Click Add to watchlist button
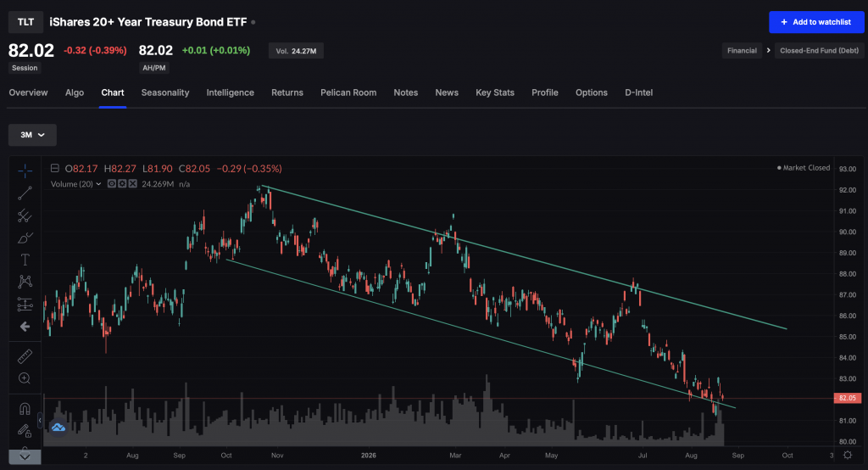868x470 pixels. coord(816,22)
